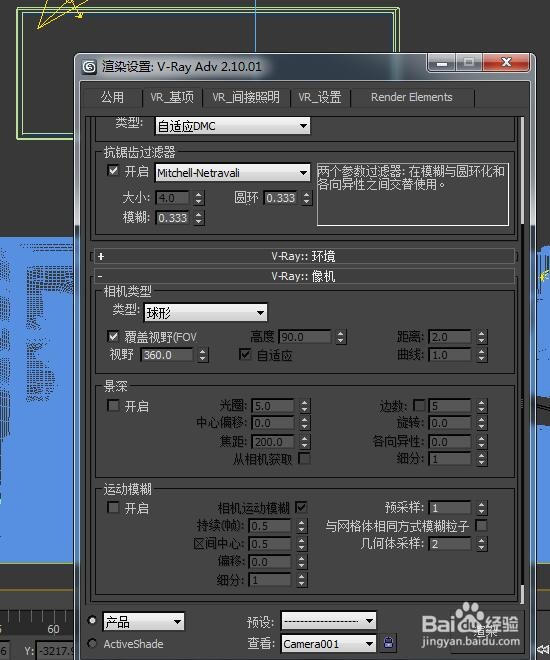This screenshot has height=660, width=550.
Task: Toggle the 从相机获取 checkbox
Action: [x=304, y=458]
